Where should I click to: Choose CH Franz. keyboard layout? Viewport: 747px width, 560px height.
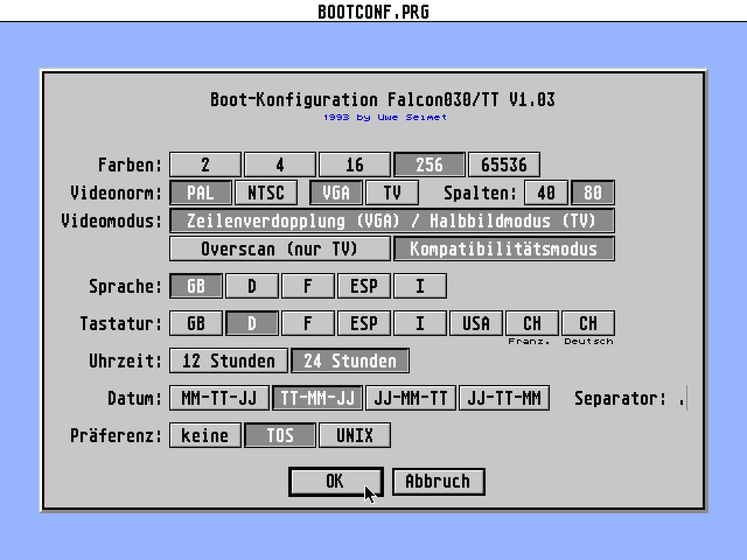[x=532, y=323]
